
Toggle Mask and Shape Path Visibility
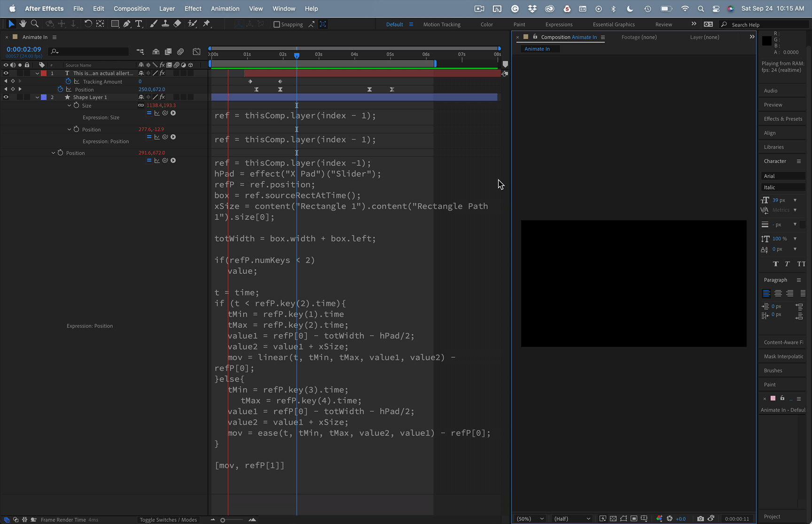click(624, 518)
